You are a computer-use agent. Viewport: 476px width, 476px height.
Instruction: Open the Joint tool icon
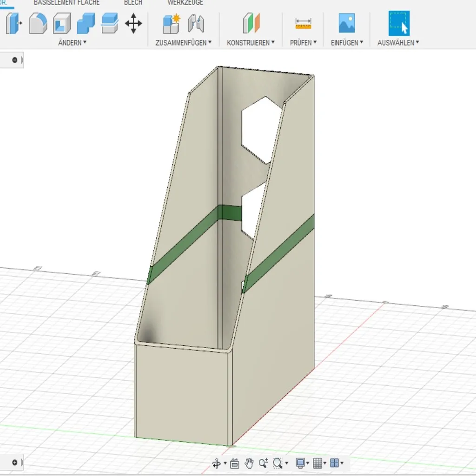pyautogui.click(x=196, y=23)
